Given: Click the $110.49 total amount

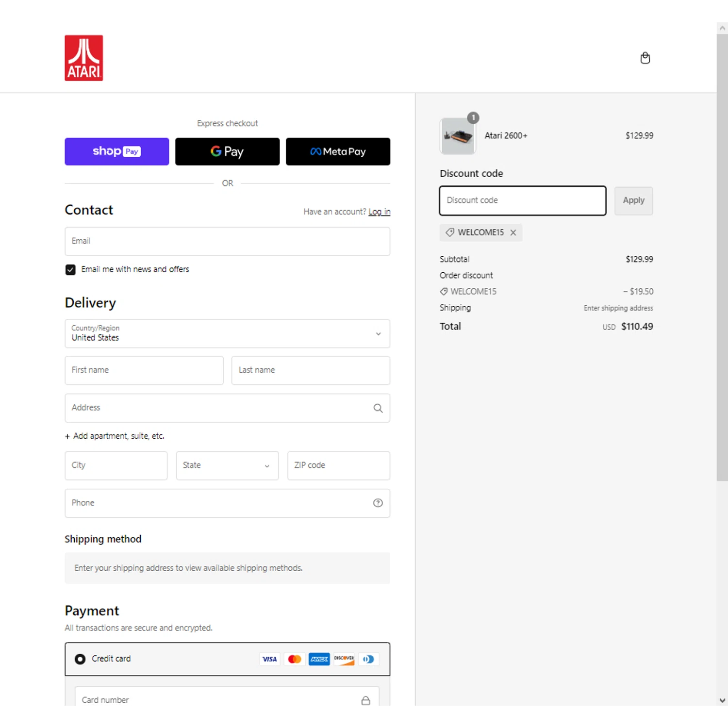Looking at the screenshot, I should [637, 326].
